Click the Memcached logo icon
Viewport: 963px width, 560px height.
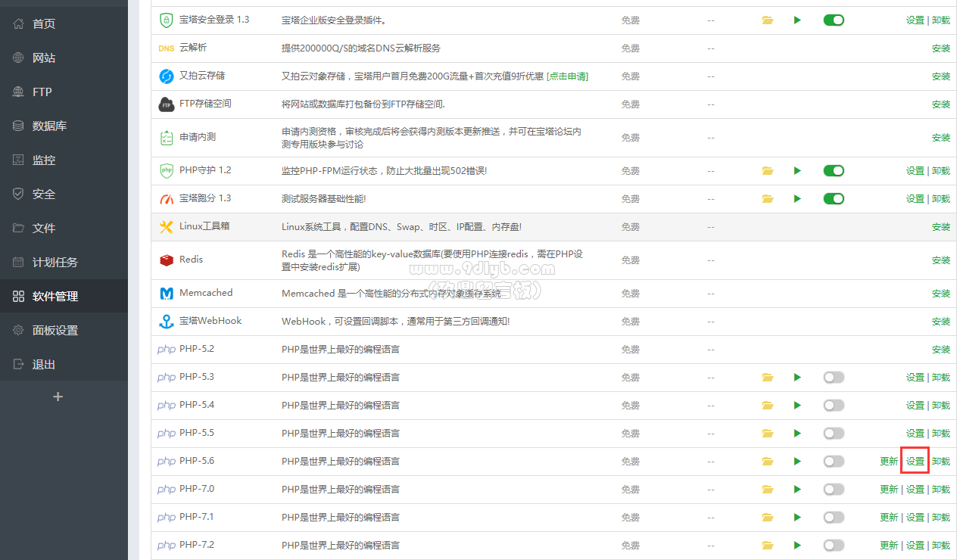coord(166,294)
